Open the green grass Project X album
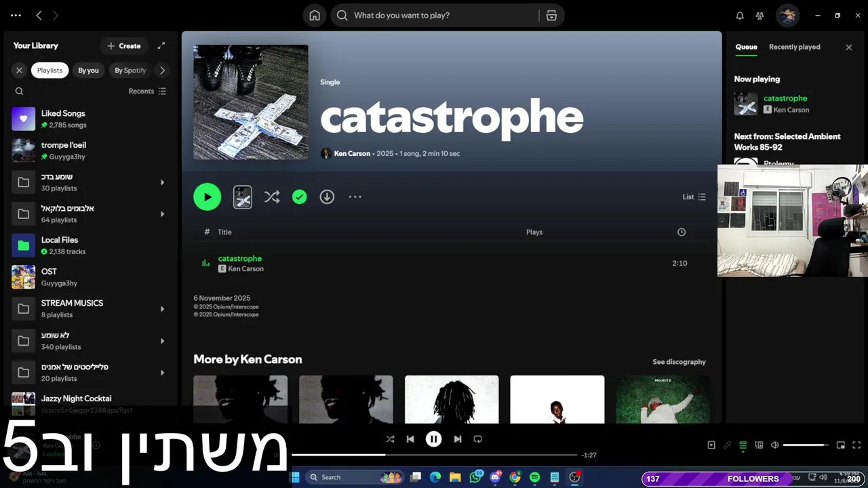The image size is (868, 488). 663,399
